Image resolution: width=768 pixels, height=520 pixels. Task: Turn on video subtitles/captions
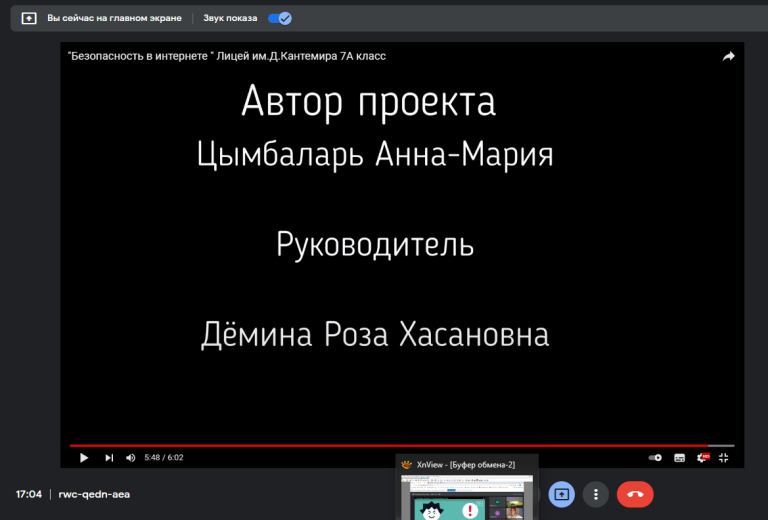tap(679, 458)
